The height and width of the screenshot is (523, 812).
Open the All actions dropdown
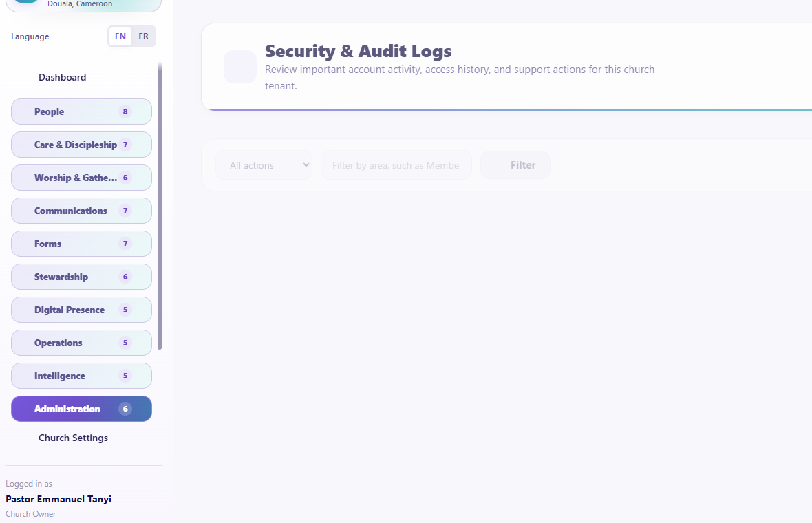pos(264,165)
